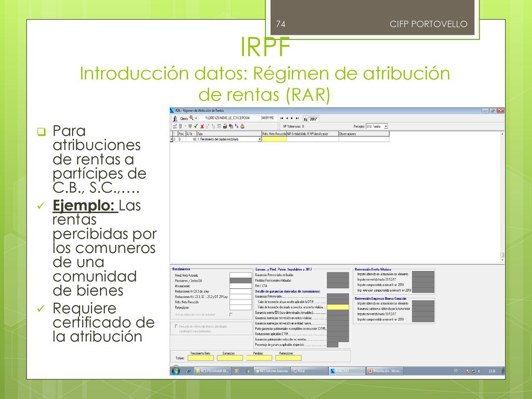This screenshot has height=399, width=532.
Task: Open the Windows Start button
Action: (176, 370)
